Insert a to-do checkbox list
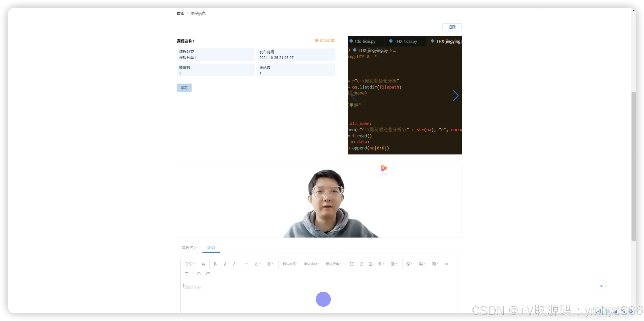Viewport: 644px width, 321px height. [x=371, y=264]
